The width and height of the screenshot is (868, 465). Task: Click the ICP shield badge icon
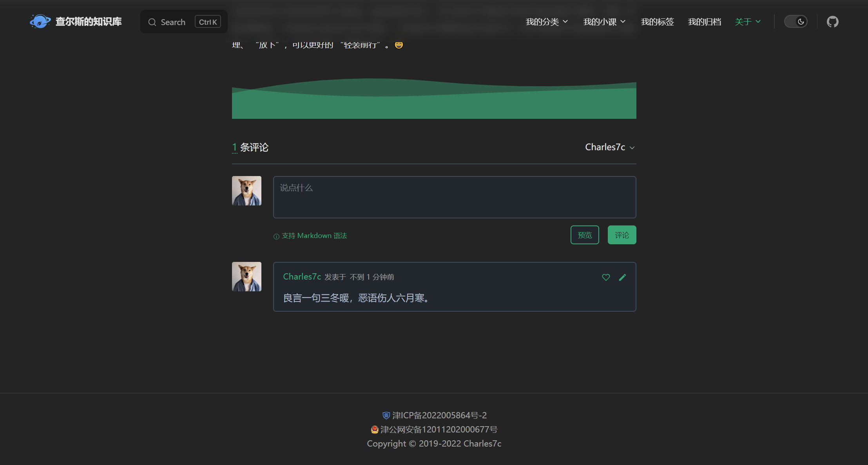click(x=386, y=415)
